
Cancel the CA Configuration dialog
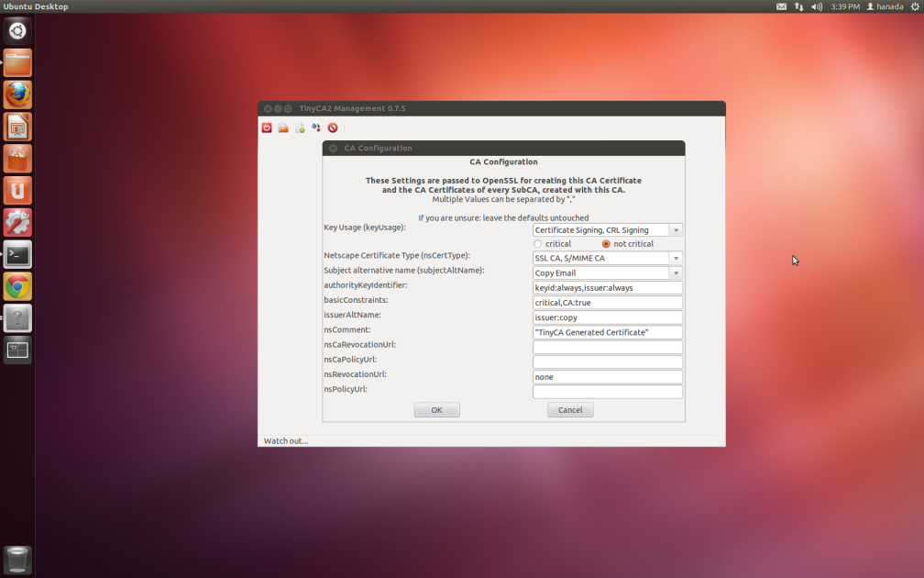(x=570, y=409)
